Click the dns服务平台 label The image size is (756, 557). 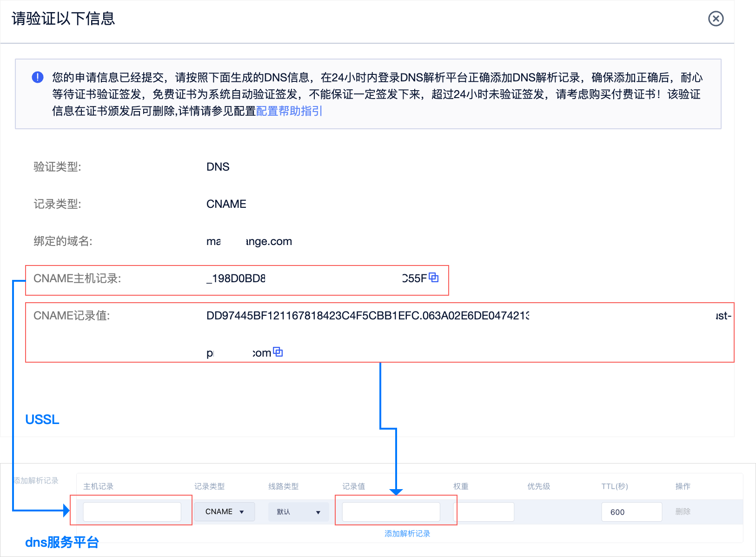tap(62, 542)
